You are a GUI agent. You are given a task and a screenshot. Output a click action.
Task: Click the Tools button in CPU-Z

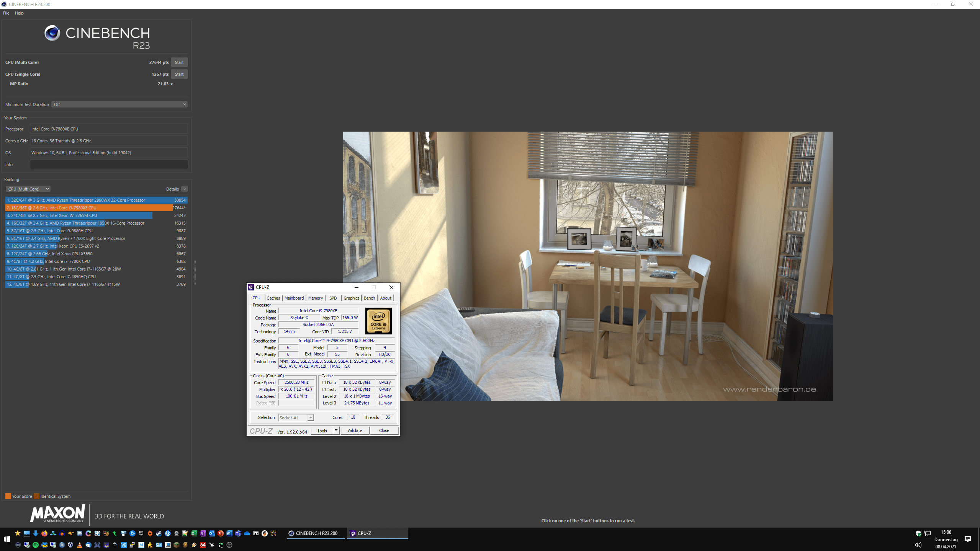tap(322, 430)
